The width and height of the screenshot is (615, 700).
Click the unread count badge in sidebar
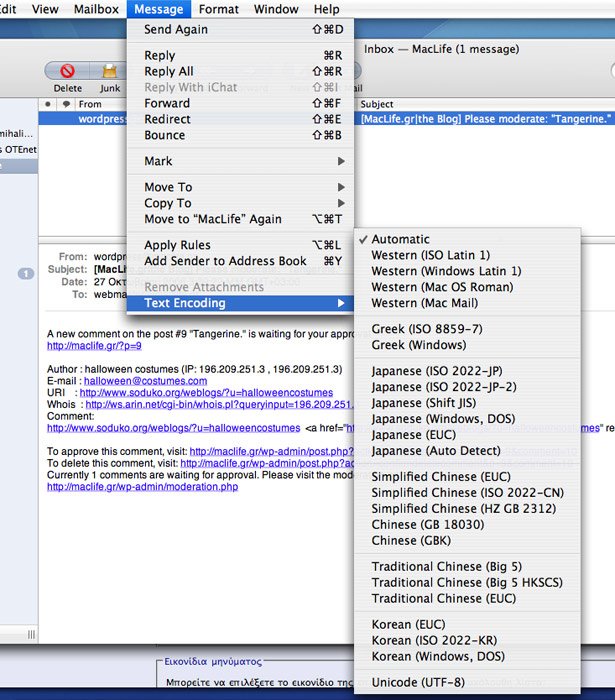point(26,274)
